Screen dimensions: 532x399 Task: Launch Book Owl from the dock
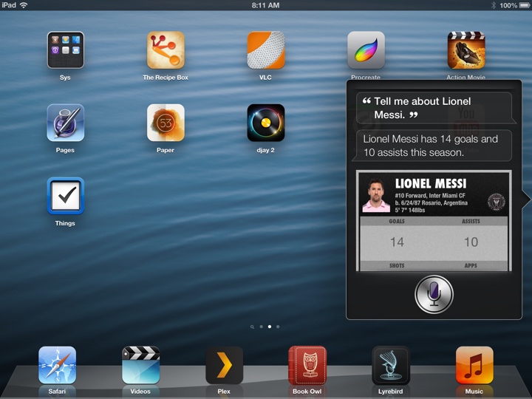[307, 365]
